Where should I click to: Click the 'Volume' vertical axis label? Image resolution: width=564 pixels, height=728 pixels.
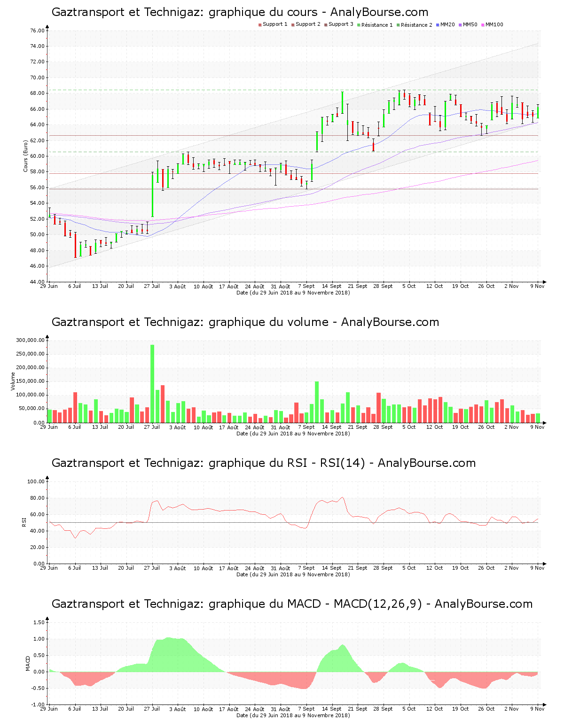tap(13, 381)
